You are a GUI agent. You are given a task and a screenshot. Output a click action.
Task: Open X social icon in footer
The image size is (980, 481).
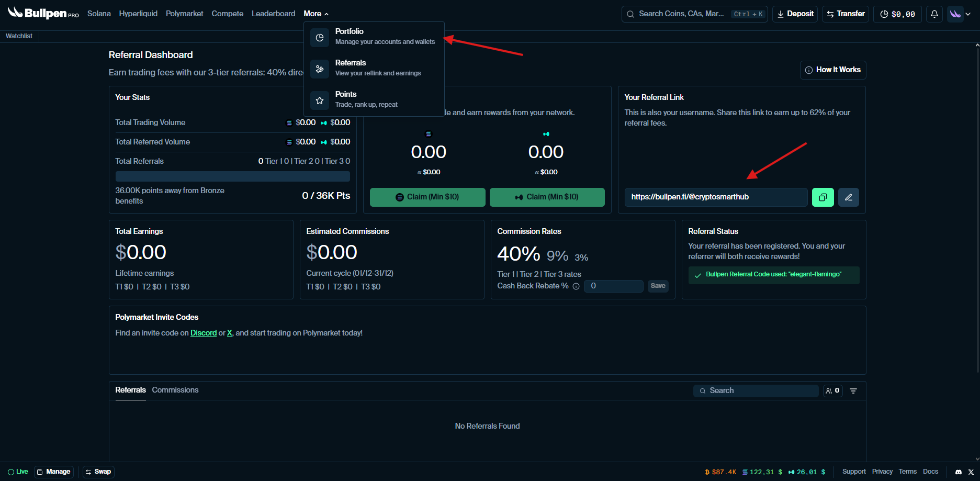click(x=971, y=472)
